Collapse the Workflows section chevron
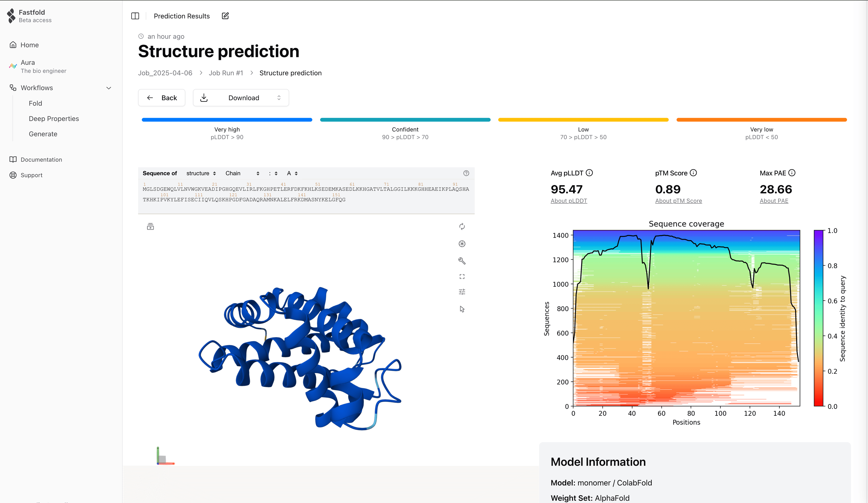868x503 pixels. click(109, 88)
